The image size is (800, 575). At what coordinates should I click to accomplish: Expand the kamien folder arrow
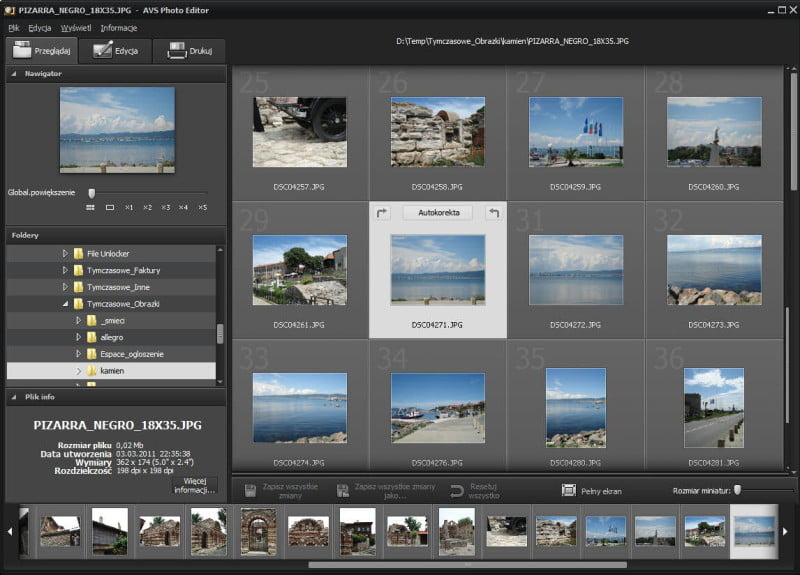(78, 371)
